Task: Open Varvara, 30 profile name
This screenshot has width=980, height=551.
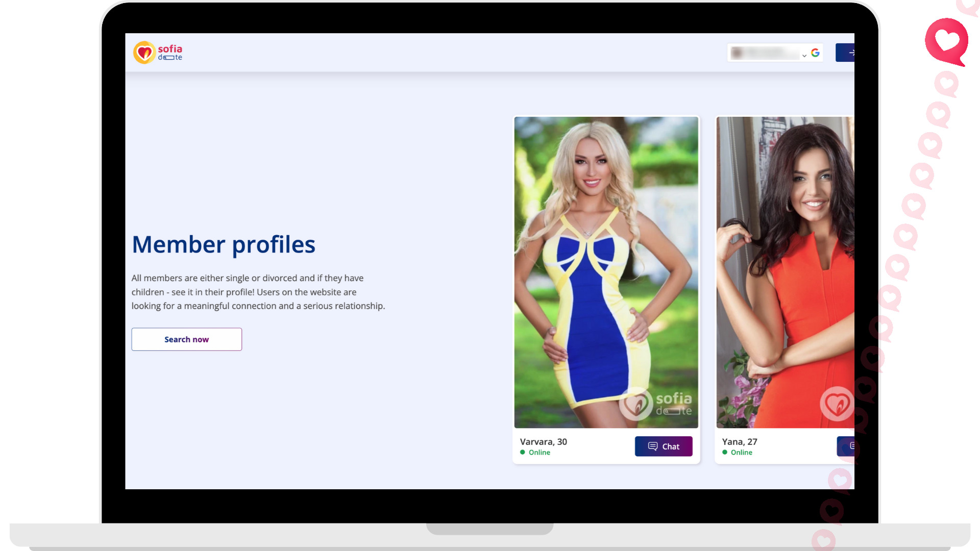Action: [544, 442]
